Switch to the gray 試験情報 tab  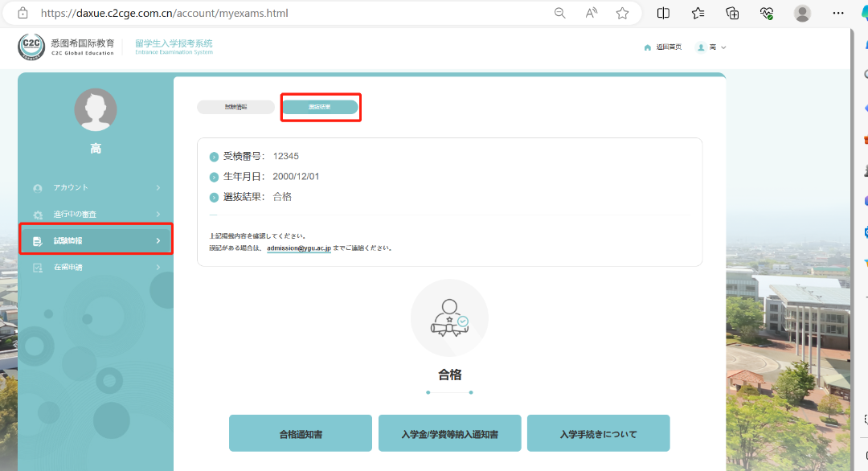click(x=235, y=107)
